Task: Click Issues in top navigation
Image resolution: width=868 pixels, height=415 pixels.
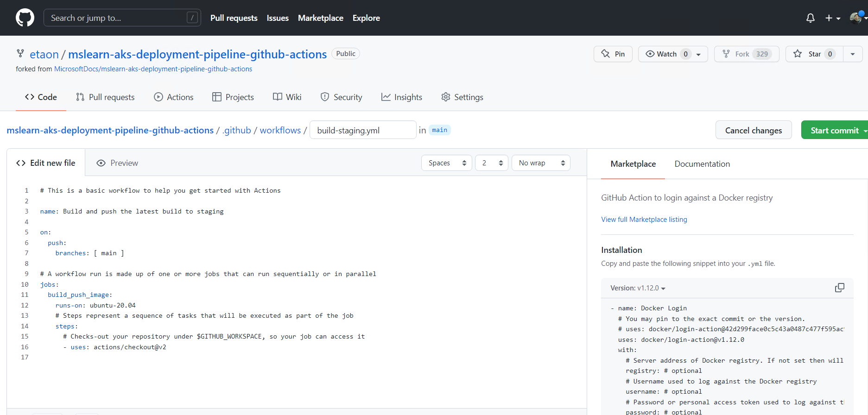Action: 278,18
